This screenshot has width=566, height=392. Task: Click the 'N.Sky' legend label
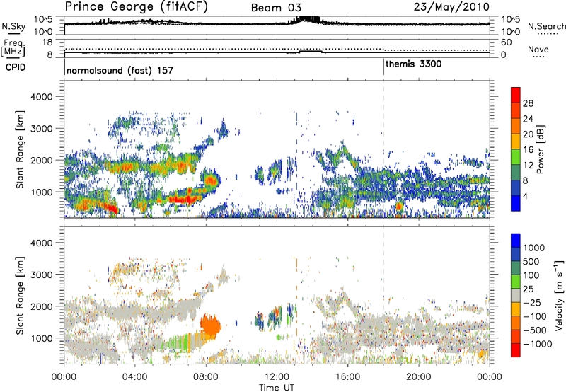[x=13, y=26]
